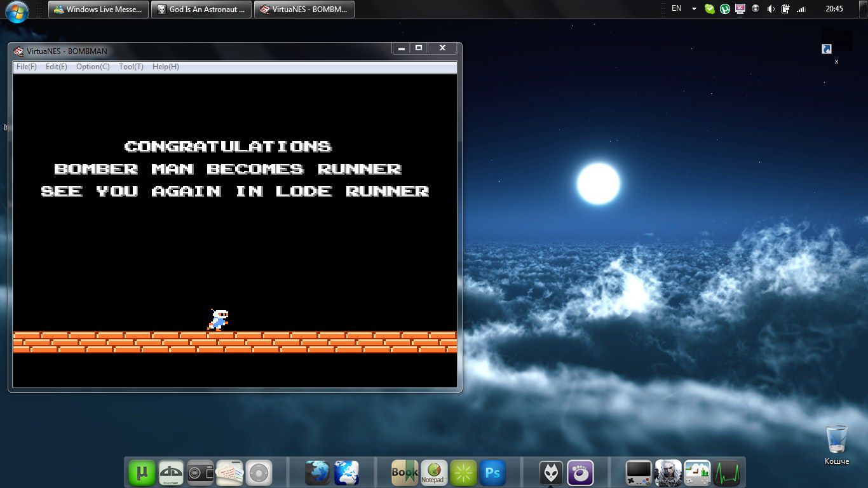Click the Windows Start orb
868x488 pixels.
tap(17, 11)
